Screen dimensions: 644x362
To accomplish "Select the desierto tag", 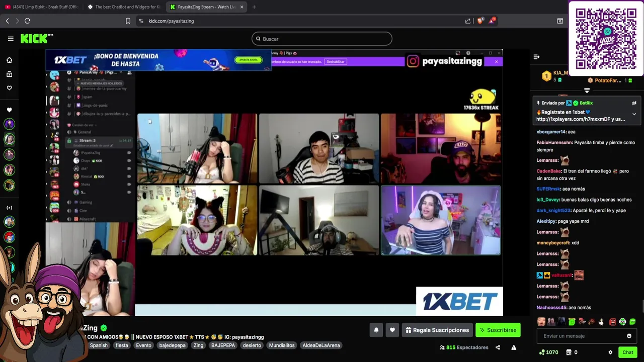I will pos(252,345).
